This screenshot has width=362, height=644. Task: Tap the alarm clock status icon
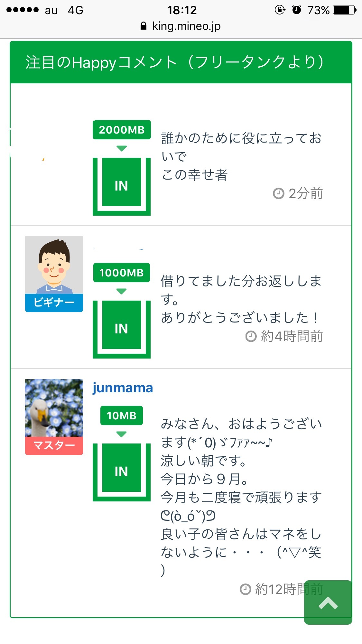click(296, 10)
